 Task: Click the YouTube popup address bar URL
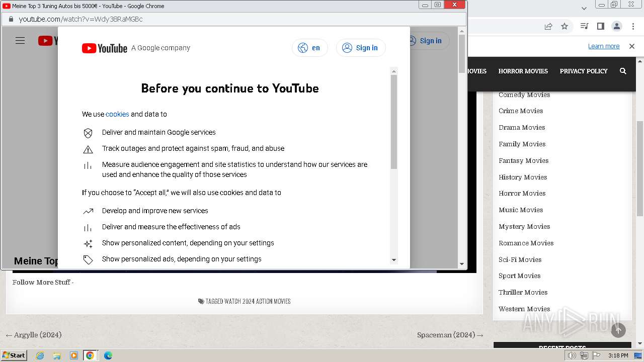click(x=80, y=19)
